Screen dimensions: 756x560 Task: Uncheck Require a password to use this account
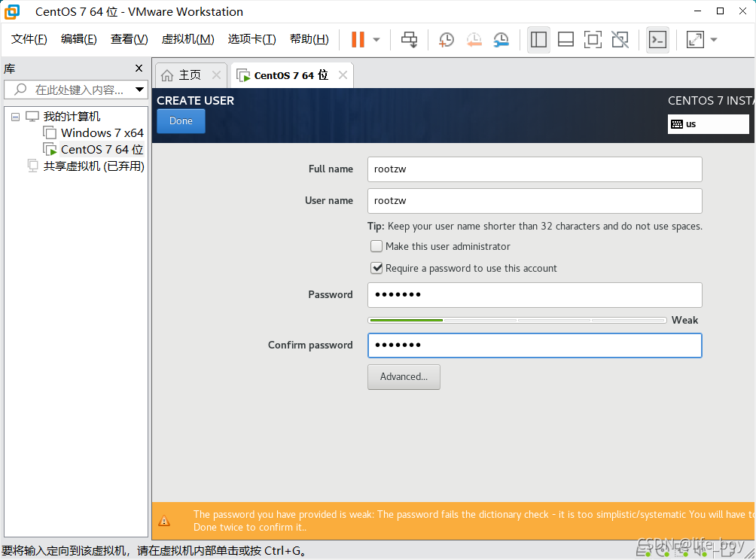(x=376, y=268)
